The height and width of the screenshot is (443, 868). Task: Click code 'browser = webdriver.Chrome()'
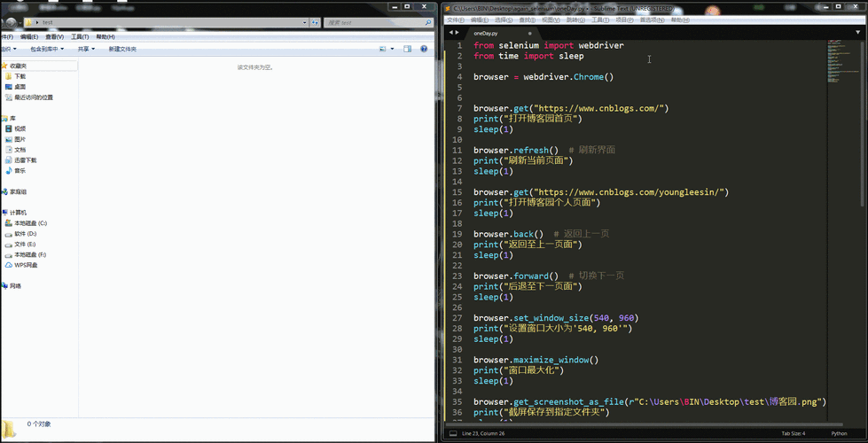543,77
